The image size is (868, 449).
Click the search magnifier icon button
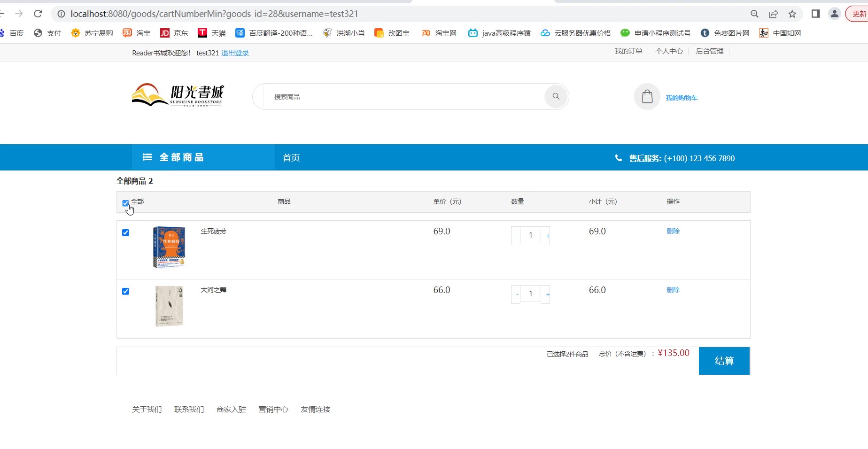[556, 96]
